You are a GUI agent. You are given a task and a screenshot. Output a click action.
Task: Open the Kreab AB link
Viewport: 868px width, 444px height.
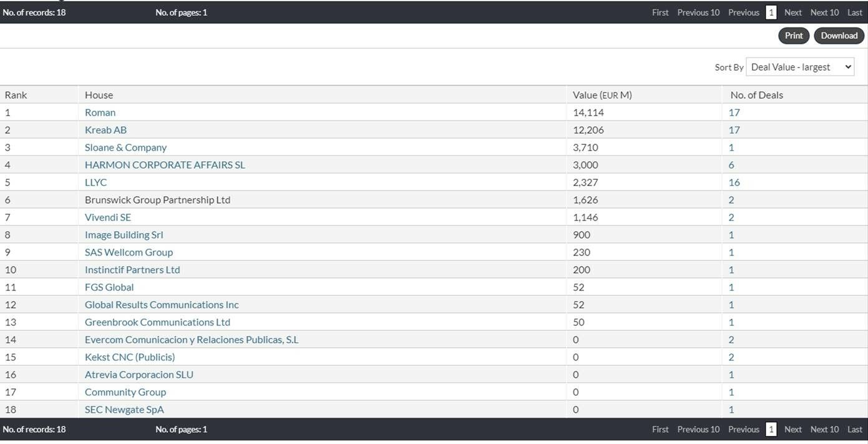[x=105, y=130]
